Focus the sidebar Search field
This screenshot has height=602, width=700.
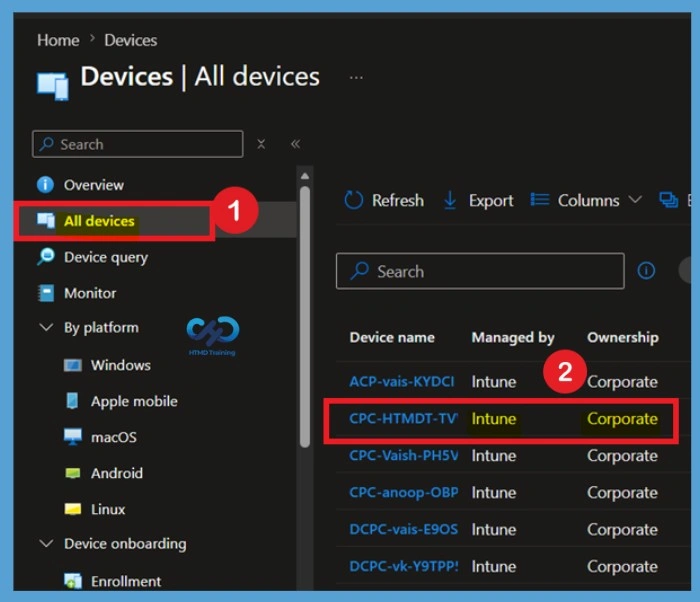(138, 144)
